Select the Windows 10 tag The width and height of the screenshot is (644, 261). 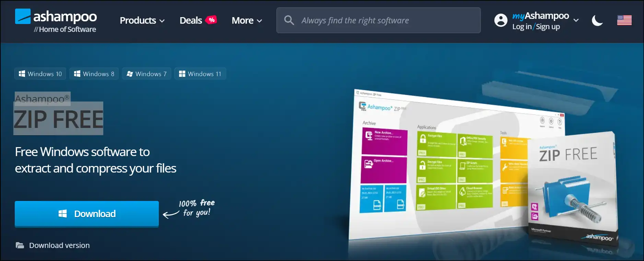tap(40, 74)
